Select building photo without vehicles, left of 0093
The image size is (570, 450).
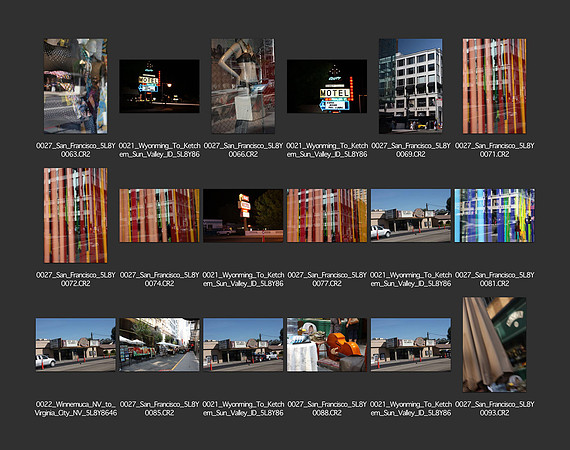(411, 345)
